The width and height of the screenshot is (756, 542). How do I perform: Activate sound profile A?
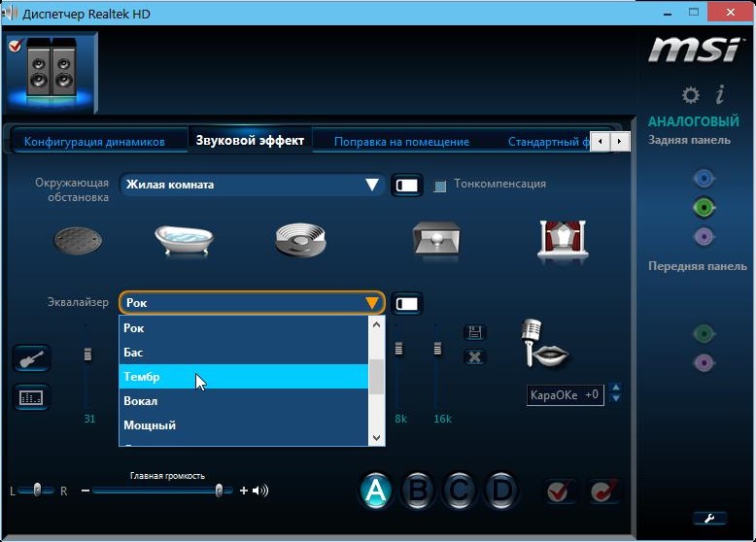(x=376, y=491)
